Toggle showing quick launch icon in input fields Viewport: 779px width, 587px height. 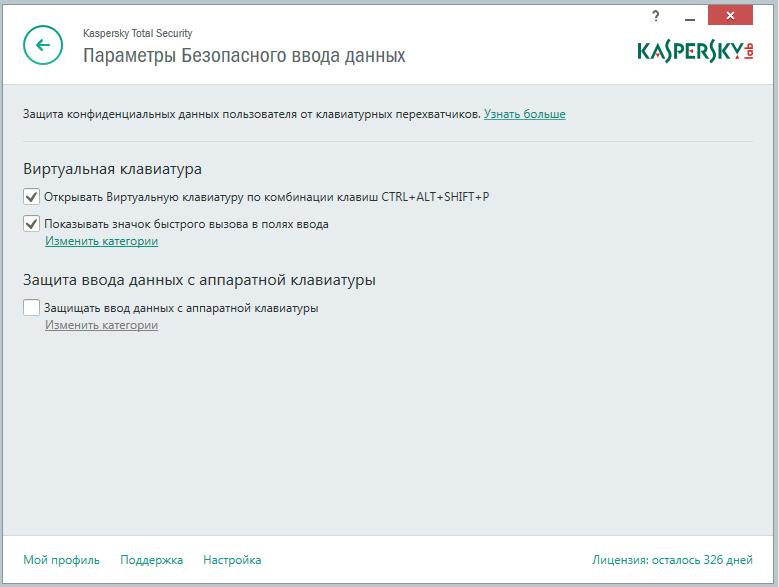pyautogui.click(x=31, y=224)
